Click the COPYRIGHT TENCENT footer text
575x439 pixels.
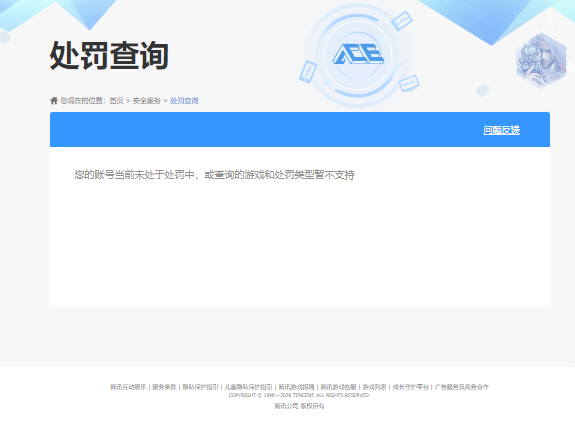point(299,395)
